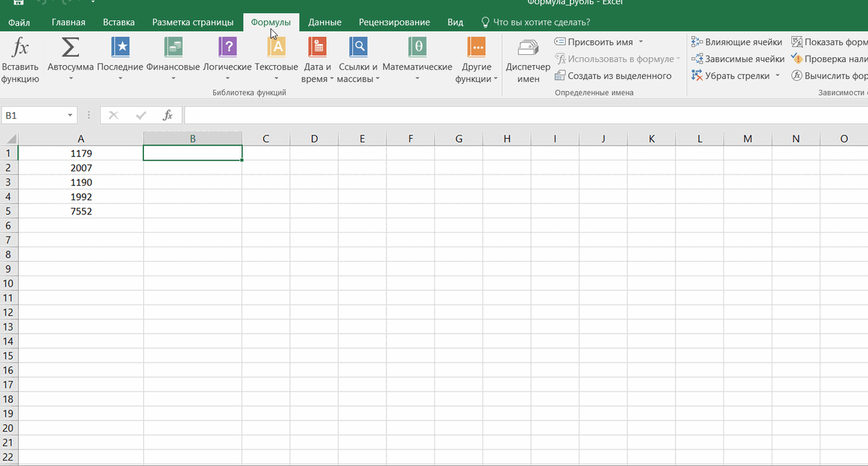The width and height of the screenshot is (868, 466).
Task: Click the Что вы хотите сделать search field
Action: [542, 22]
